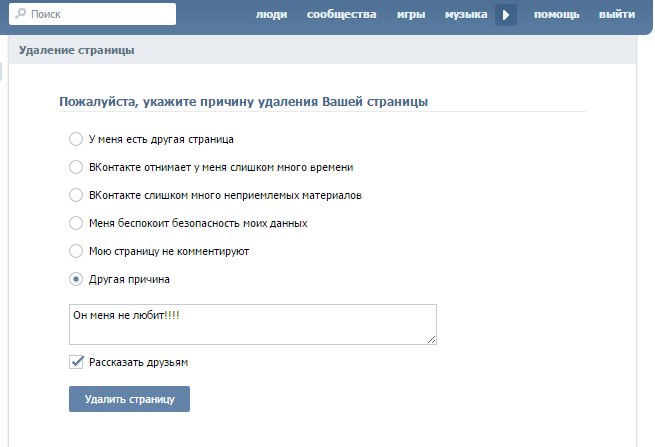
Task: Click inside the Поиск search field
Action: point(92,14)
